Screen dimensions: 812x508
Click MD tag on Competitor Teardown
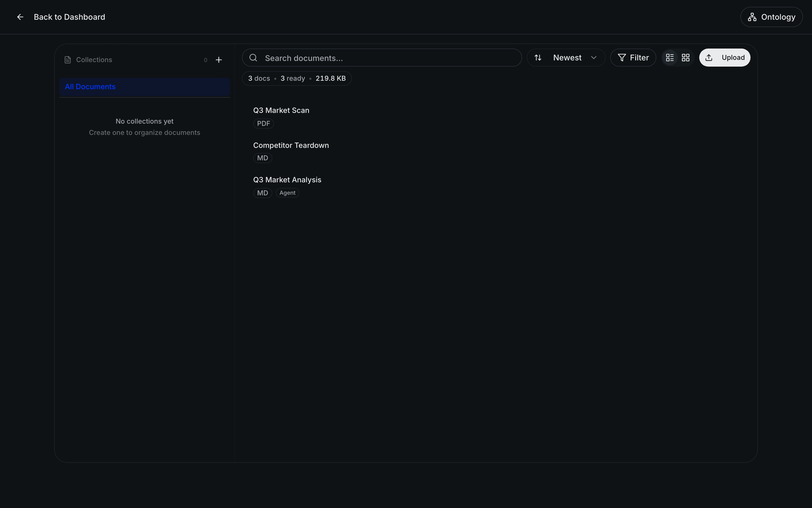(x=262, y=158)
